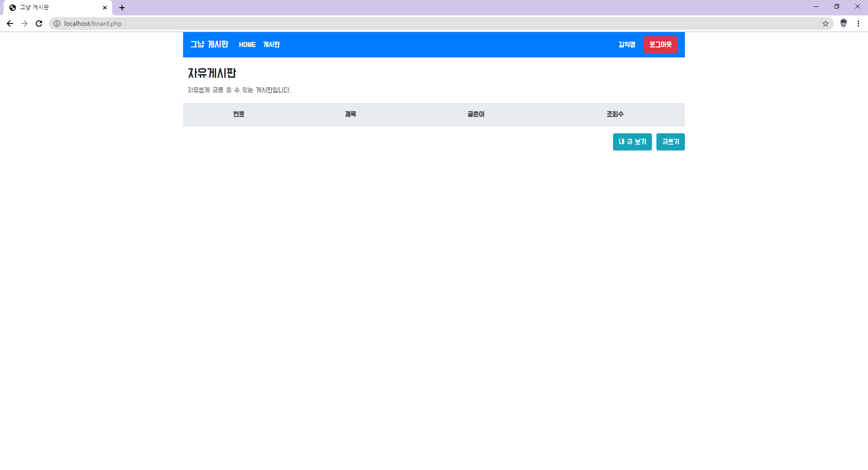
Task: Open the browser extension icon
Action: 844,23
